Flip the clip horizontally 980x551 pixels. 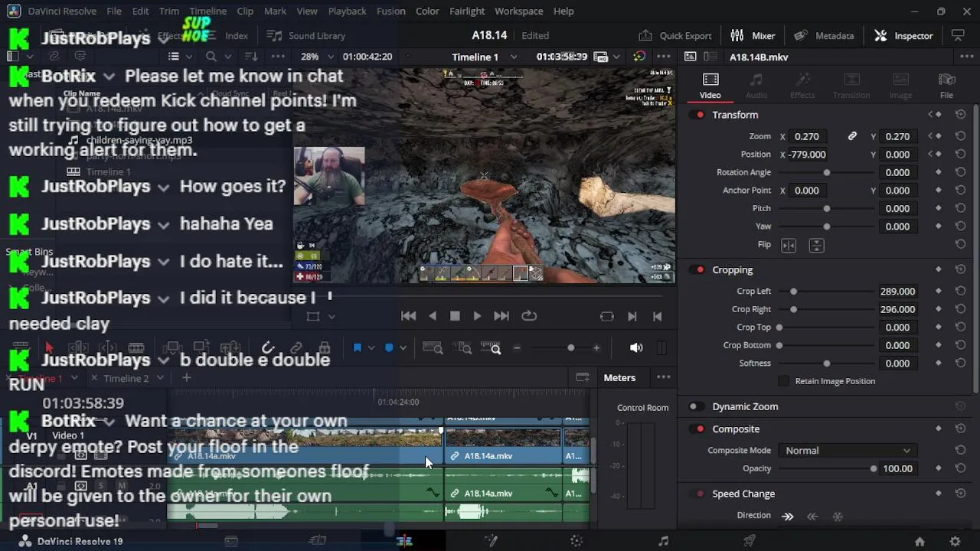[x=789, y=245]
